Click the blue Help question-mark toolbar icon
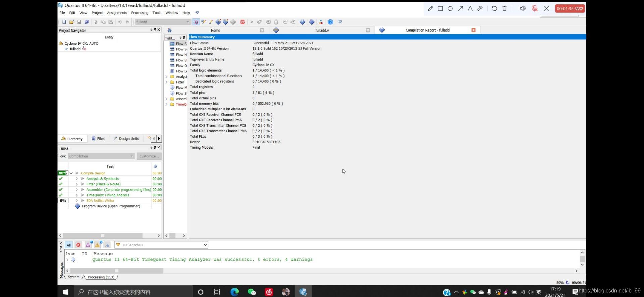Screen dimensions: 644x297 [x=330, y=22]
